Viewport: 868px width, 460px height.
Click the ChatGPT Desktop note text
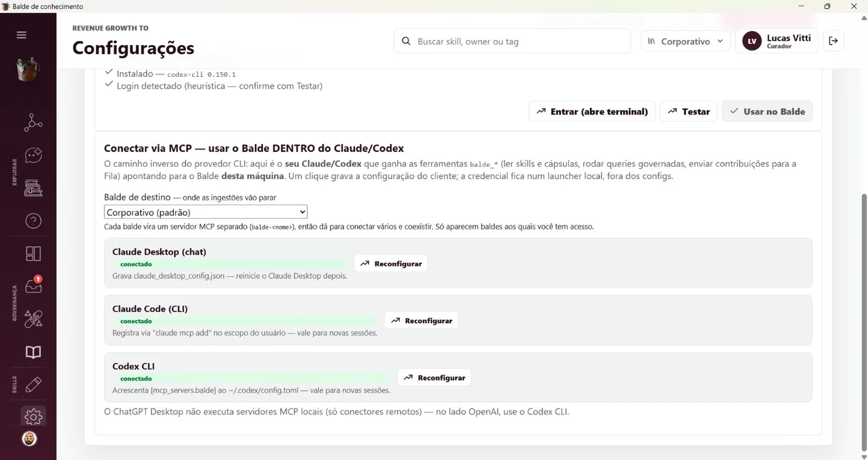pos(337,412)
